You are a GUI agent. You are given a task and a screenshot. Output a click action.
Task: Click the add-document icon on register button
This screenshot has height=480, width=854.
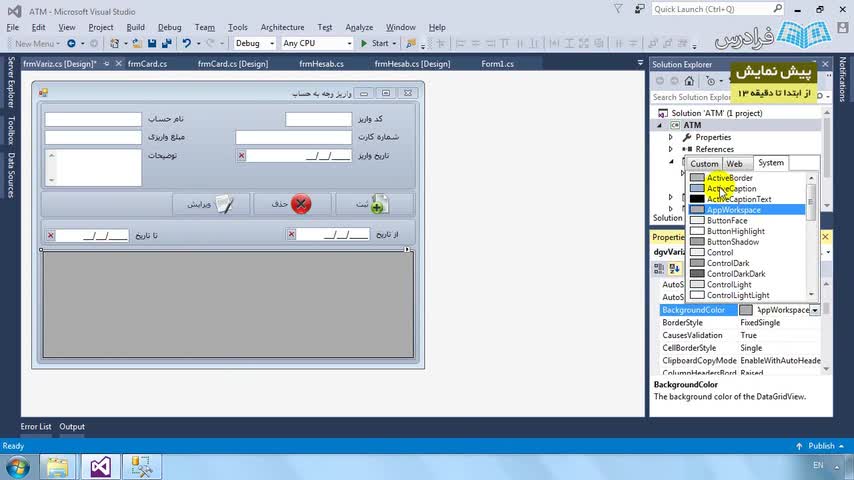pyautogui.click(x=379, y=204)
